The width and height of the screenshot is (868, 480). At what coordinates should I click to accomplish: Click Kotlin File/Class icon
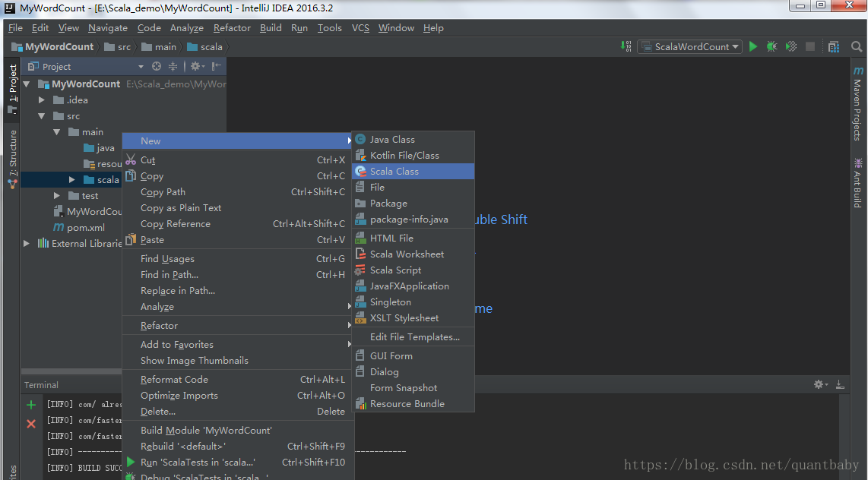pos(360,156)
